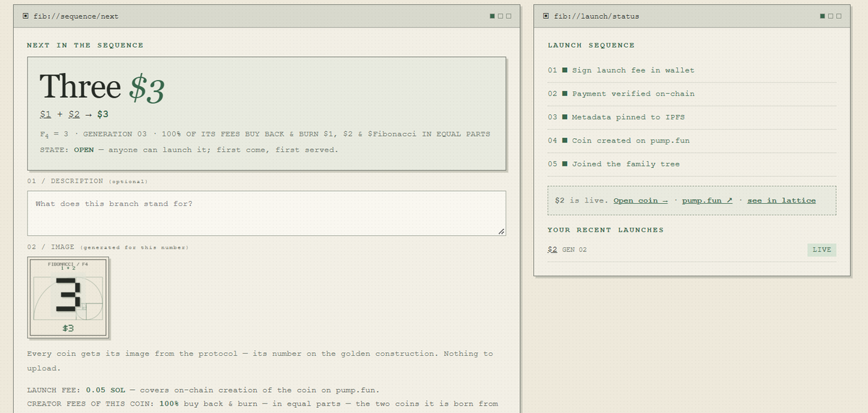Click the square marker for step 05 Joined family tree
This screenshot has width=868, height=413.
564,163
